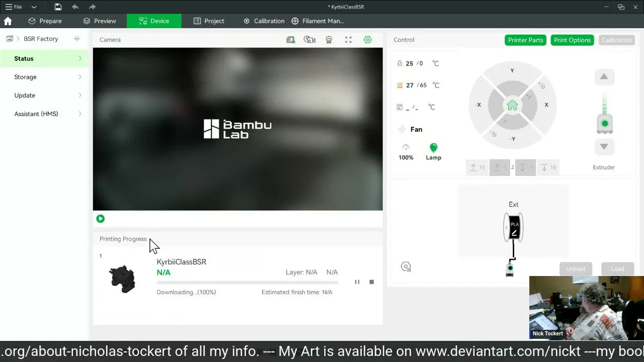
Task: Click the print progress bar
Action: pos(248,283)
